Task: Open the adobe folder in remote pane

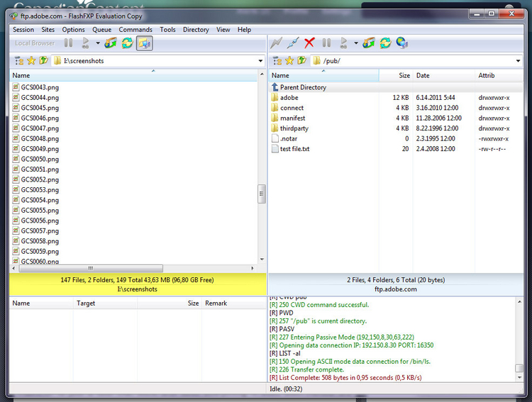Action: [x=289, y=98]
